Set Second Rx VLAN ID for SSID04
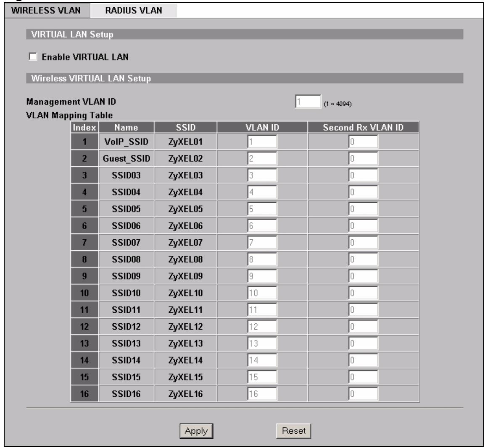Image resolution: width=485 pixels, height=448 pixels. point(363,192)
